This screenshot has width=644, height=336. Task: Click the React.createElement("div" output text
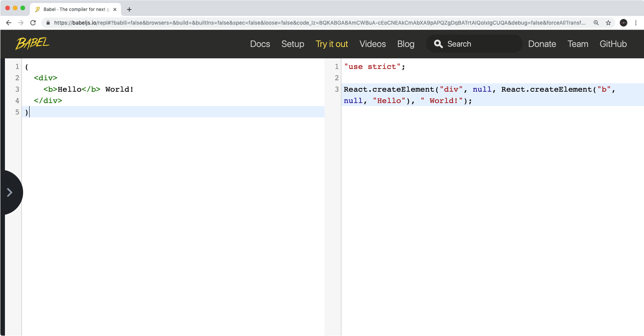tap(403, 89)
